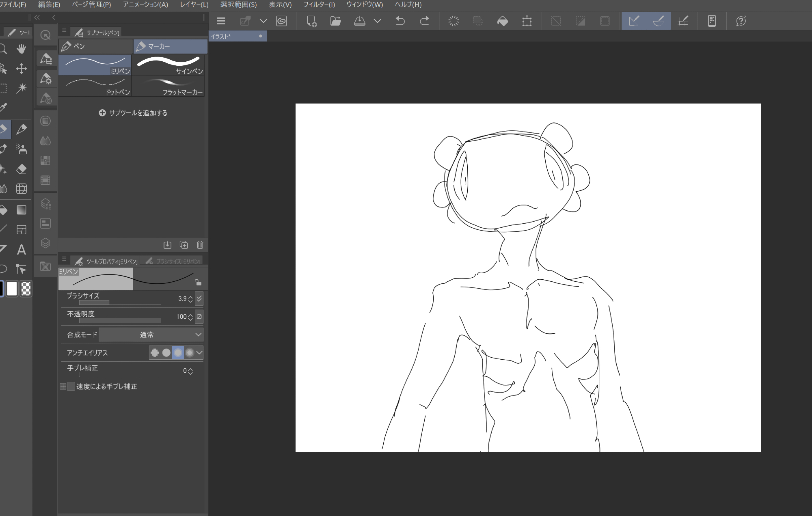Select the strong anti-aliasing option

click(189, 353)
